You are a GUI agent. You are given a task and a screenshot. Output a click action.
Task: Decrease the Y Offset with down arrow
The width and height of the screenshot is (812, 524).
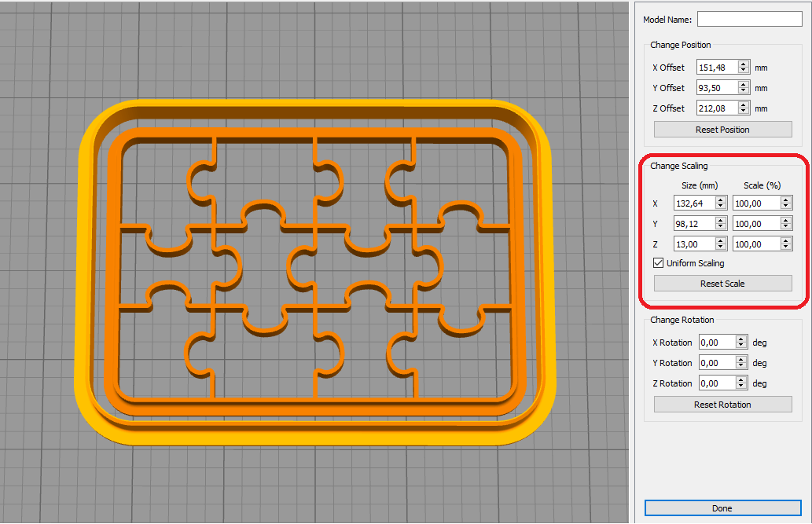(x=744, y=91)
